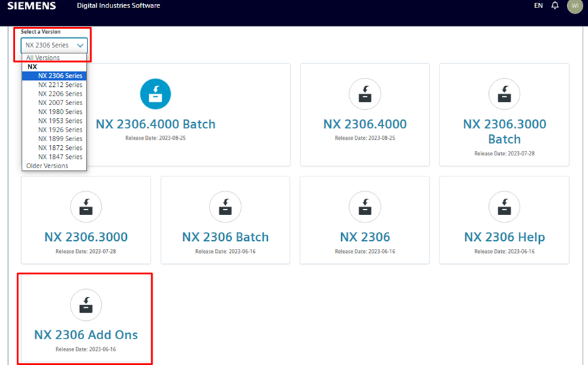Screen dimensions: 588x365
Task: Open the EN language selector
Action: (538, 5)
